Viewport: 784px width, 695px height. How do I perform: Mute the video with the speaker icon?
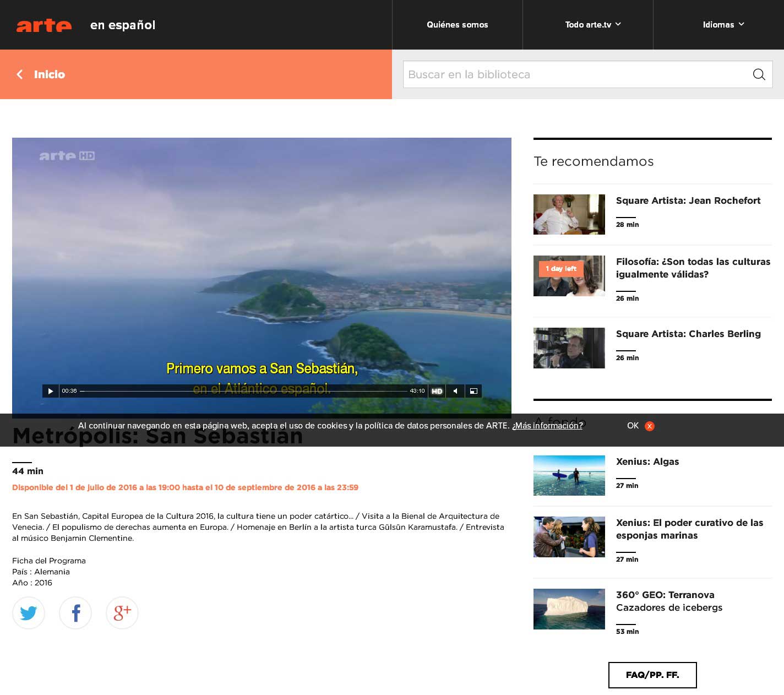455,391
